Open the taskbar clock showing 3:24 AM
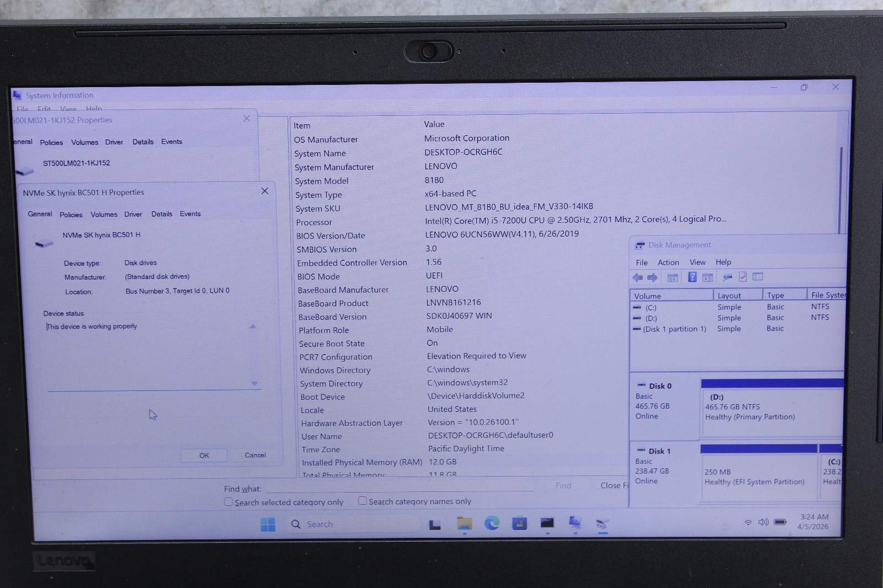The image size is (883, 588). pyautogui.click(x=813, y=522)
